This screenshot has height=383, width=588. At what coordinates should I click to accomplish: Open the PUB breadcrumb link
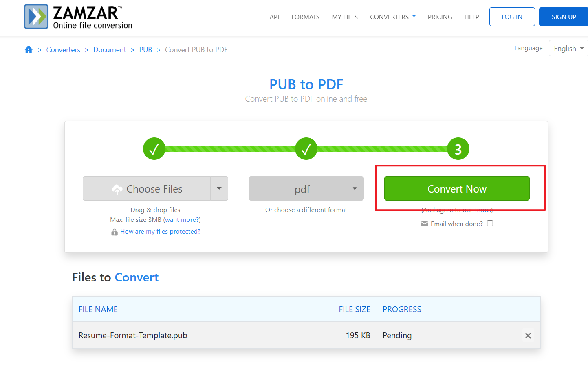[x=145, y=50]
